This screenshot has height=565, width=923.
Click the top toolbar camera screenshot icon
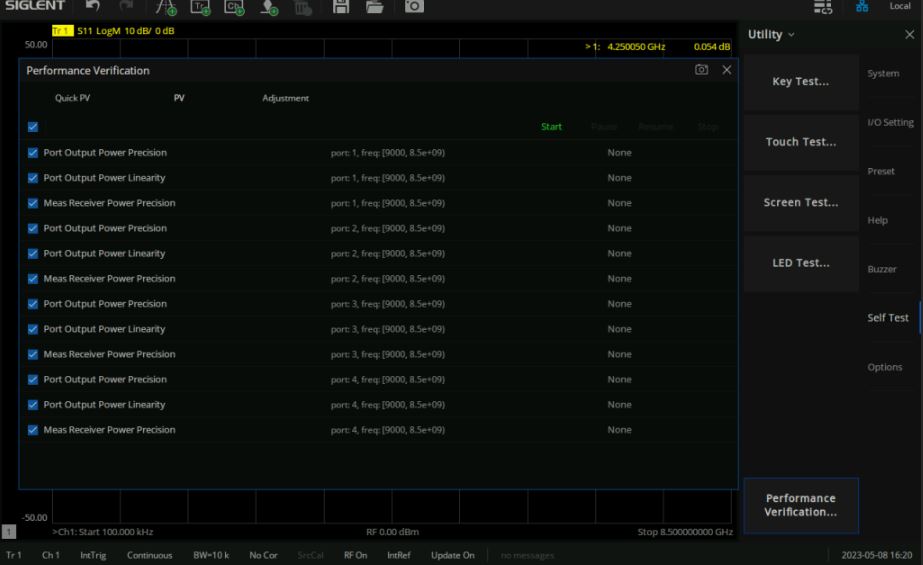[413, 9]
